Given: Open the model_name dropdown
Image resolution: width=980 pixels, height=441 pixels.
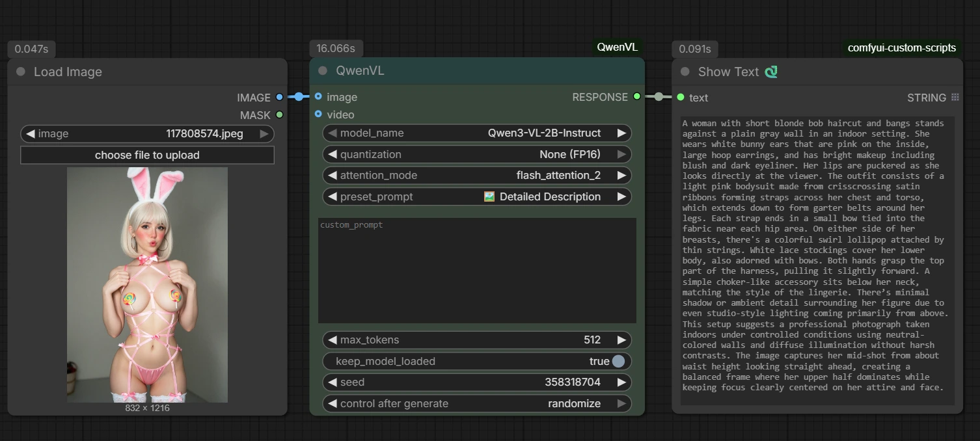Looking at the screenshot, I should tap(477, 133).
